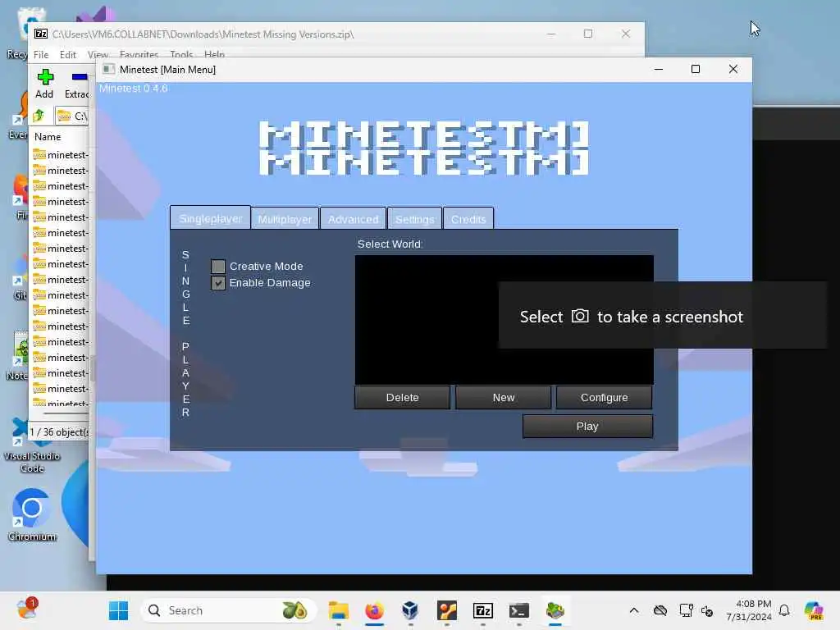This screenshot has height=630, width=840.
Task: Show hidden system tray icons
Action: (634, 610)
